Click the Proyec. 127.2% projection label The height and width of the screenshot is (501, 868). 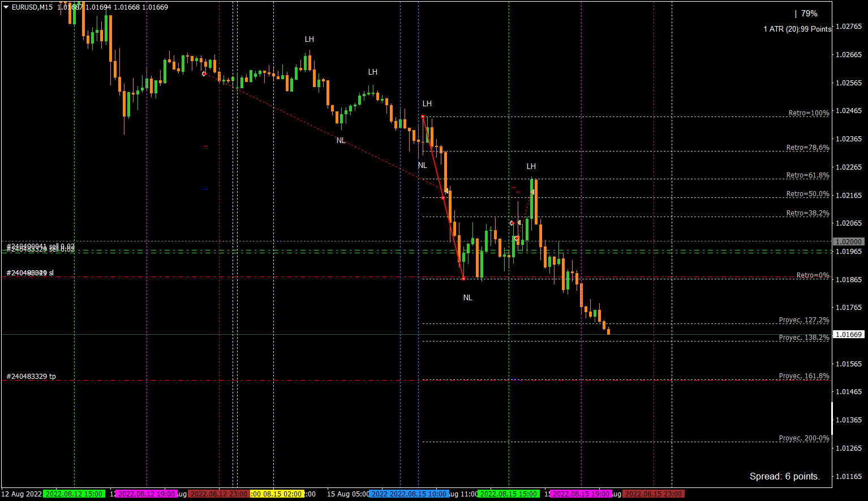[804, 320]
